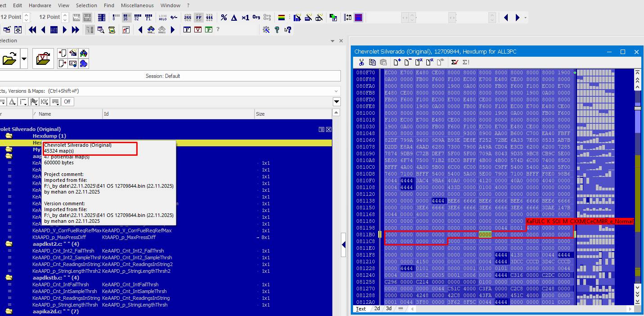Viewport: 644px width, 316px height.
Task: Select the 8-bit display mode icon
Action: point(115,18)
